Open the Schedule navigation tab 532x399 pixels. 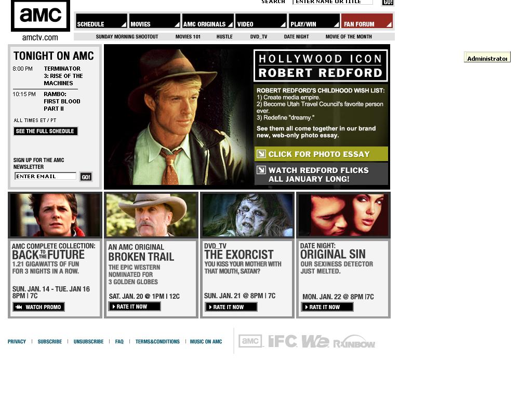(101, 21)
